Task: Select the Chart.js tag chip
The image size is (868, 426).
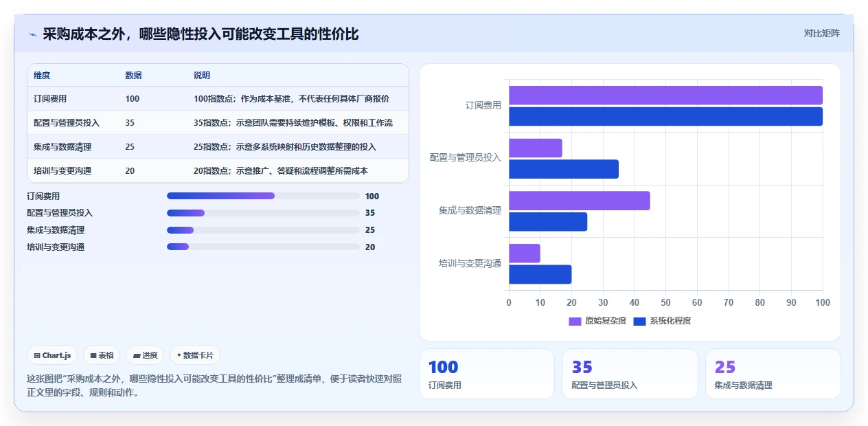Action: [x=53, y=355]
